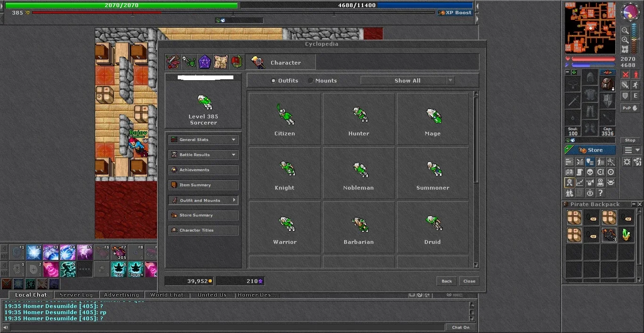Select the Mounts radio button

pos(310,81)
